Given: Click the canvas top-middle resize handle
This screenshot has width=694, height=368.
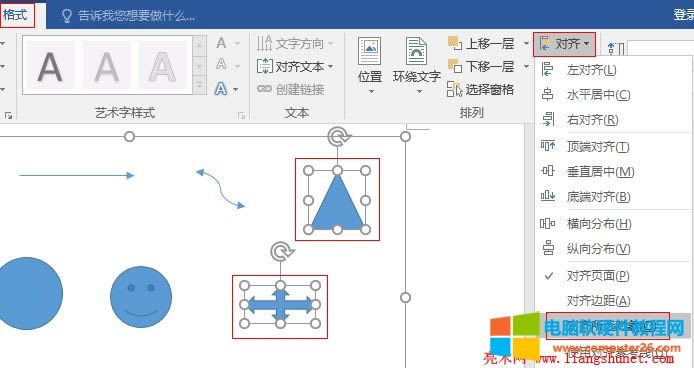Looking at the screenshot, I should (x=129, y=136).
